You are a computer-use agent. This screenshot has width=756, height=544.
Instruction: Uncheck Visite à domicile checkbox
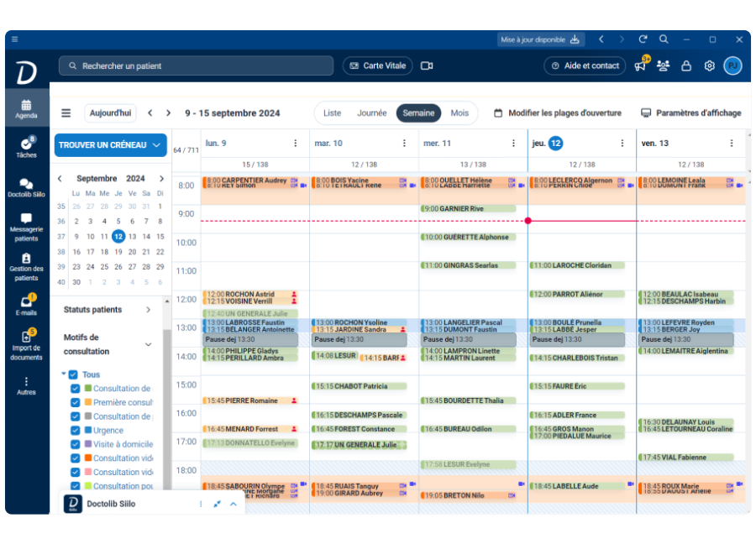tap(76, 444)
